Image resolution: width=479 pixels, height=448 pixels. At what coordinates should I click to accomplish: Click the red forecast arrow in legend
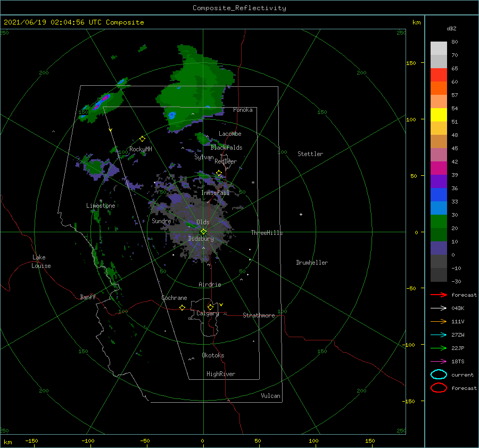[439, 295]
